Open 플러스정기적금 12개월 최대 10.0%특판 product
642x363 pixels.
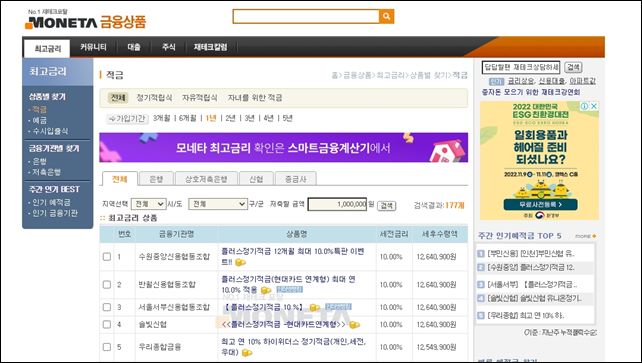pyautogui.click(x=292, y=256)
